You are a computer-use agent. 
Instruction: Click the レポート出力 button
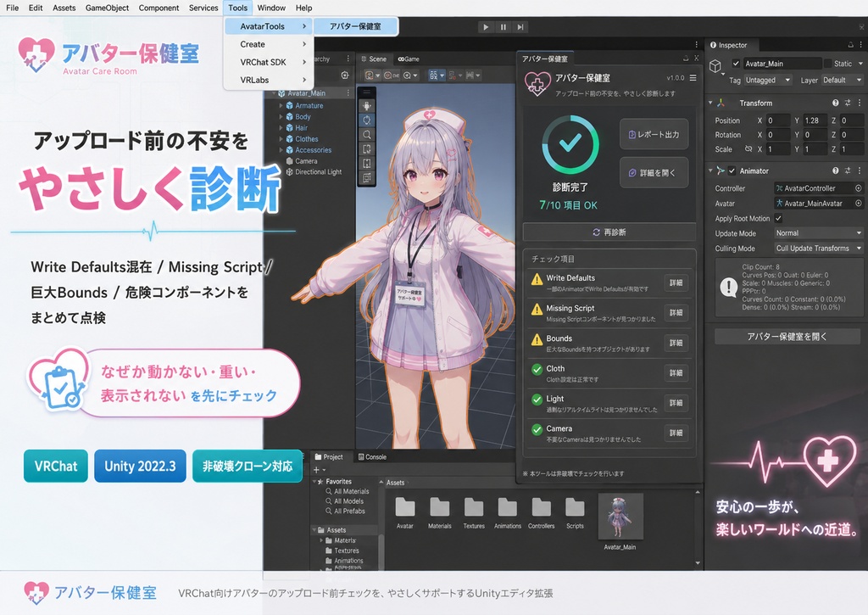click(654, 135)
